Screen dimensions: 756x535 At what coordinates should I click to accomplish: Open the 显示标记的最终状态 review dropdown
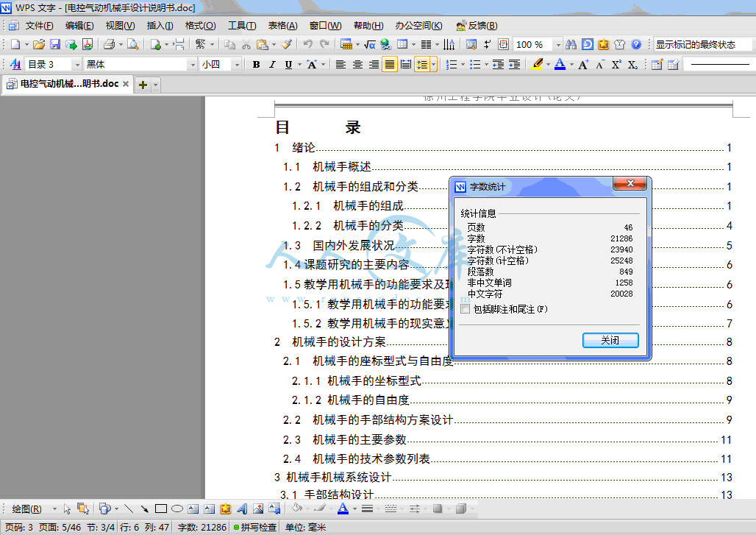click(x=704, y=44)
